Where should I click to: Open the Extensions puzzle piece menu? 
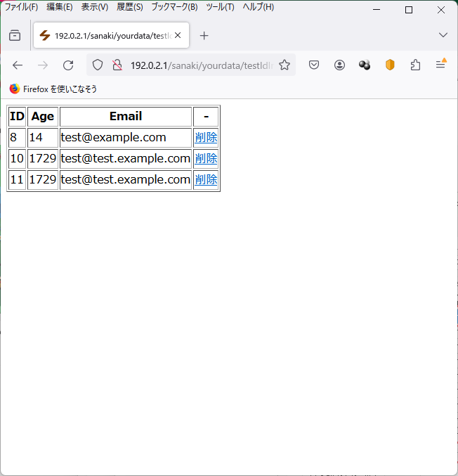coord(415,65)
